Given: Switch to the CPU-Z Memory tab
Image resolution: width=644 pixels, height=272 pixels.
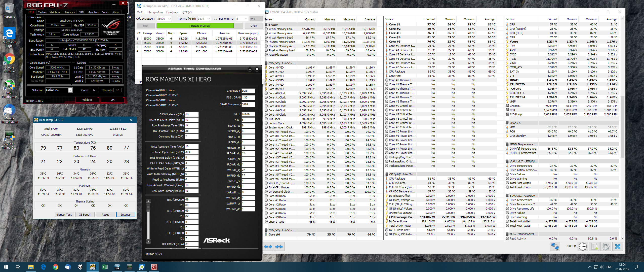Looking at the screenshot, I should pyautogui.click(x=70, y=12).
